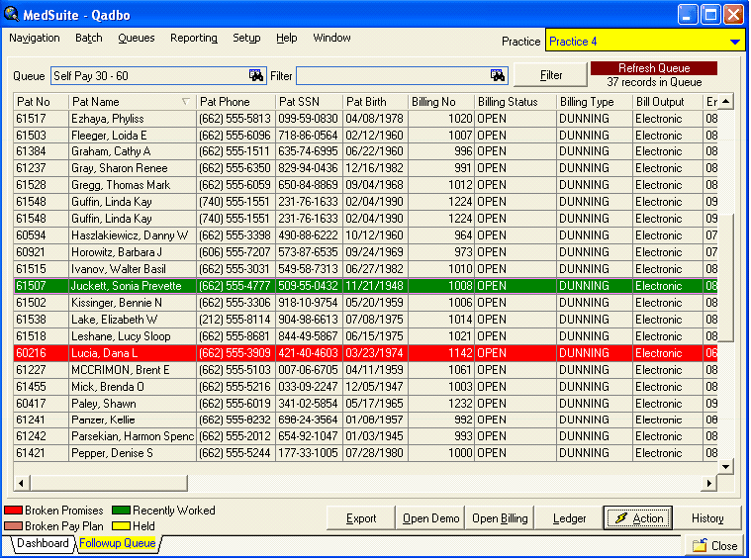The image size is (751, 560).
Task: Select patient Graham, Cathy A
Action: [x=365, y=151]
